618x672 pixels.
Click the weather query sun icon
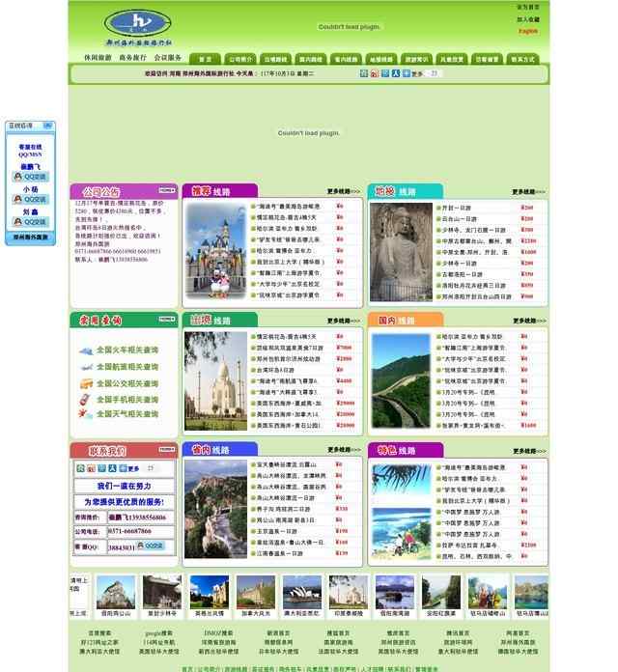[85, 414]
